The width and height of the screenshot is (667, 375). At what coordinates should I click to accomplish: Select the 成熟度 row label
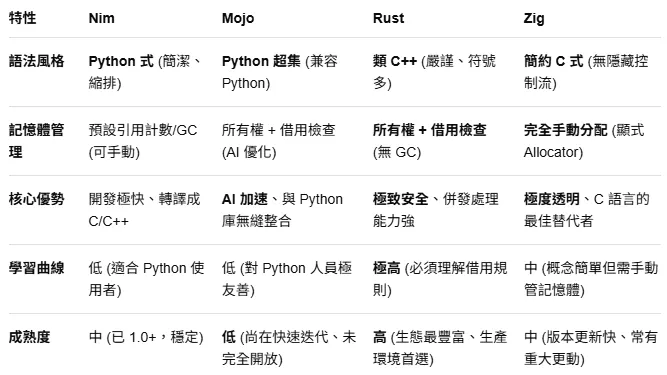point(29,337)
